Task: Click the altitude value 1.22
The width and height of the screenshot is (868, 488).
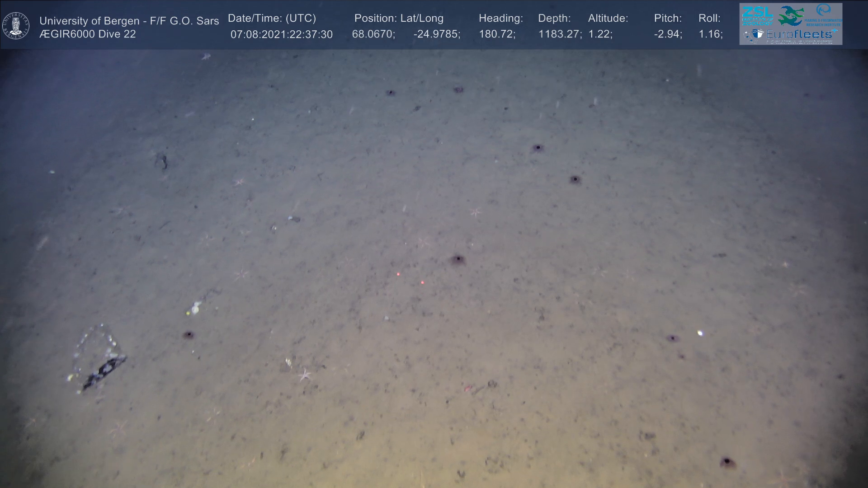Action: pos(600,34)
